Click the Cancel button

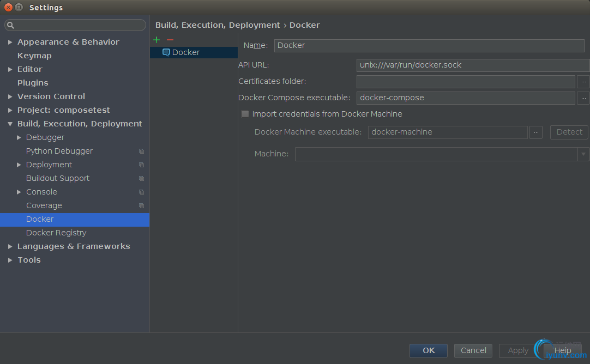(473, 350)
